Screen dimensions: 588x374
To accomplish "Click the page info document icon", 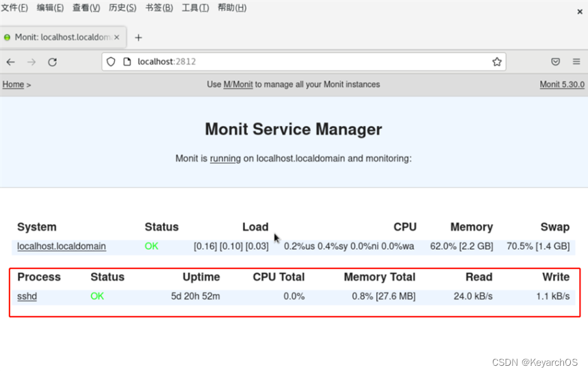I will click(x=127, y=62).
